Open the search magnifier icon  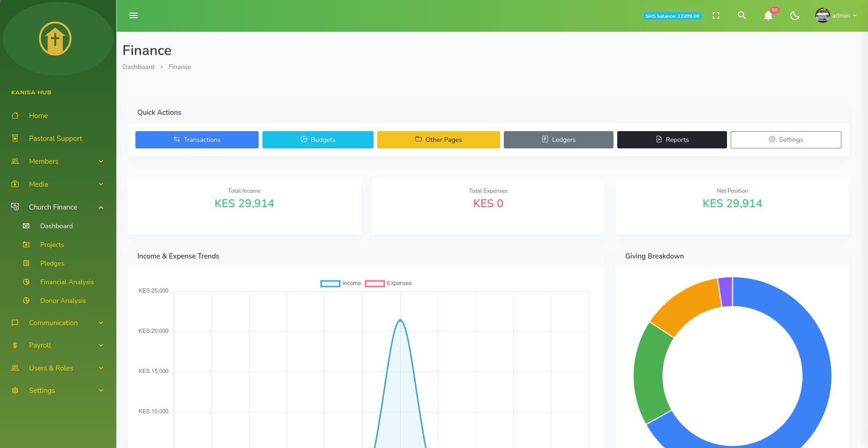click(742, 15)
